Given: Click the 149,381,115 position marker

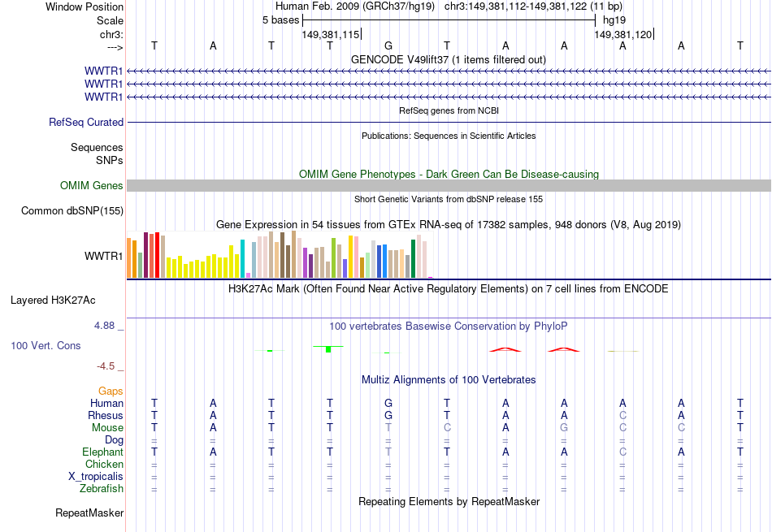Looking at the screenshot, I should 331,34.
